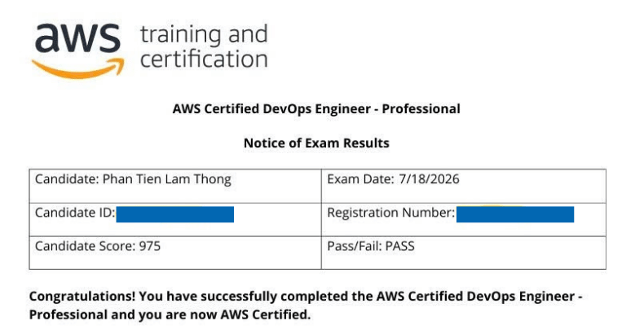The image size is (644, 334).
Task: Click the candidate name Phan Tien Lam Thong
Action: pyautogui.click(x=167, y=179)
